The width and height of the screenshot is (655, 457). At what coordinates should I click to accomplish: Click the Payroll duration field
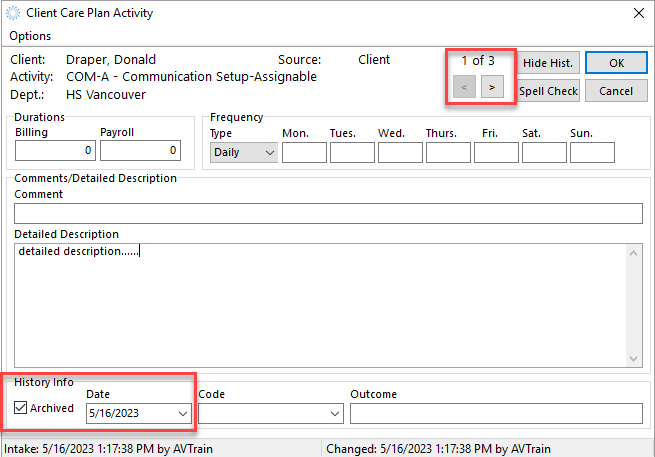(140, 150)
